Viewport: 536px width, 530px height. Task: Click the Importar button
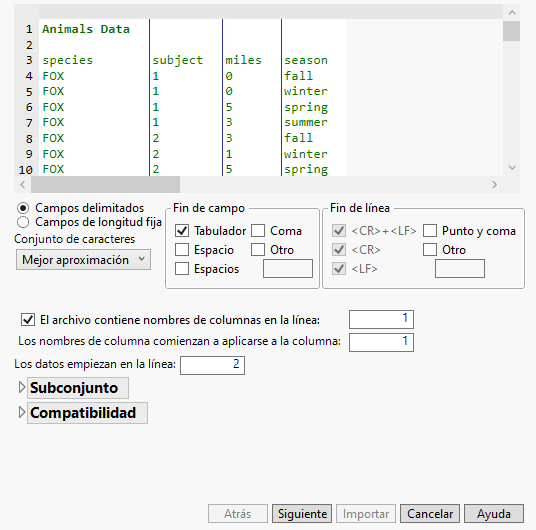point(366,514)
